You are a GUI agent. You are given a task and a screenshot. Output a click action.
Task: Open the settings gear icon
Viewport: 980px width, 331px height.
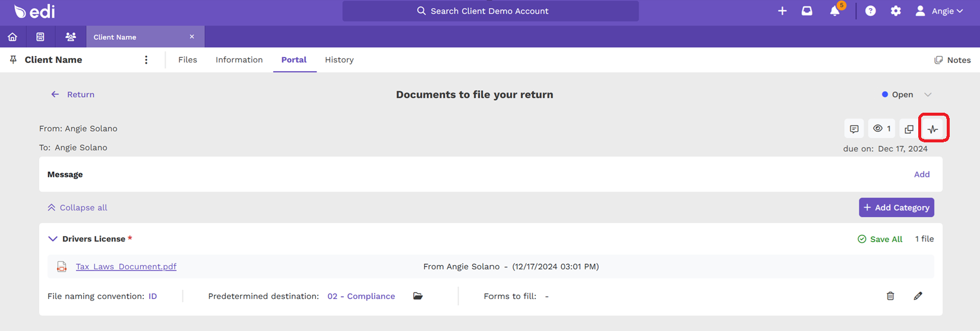click(x=896, y=11)
